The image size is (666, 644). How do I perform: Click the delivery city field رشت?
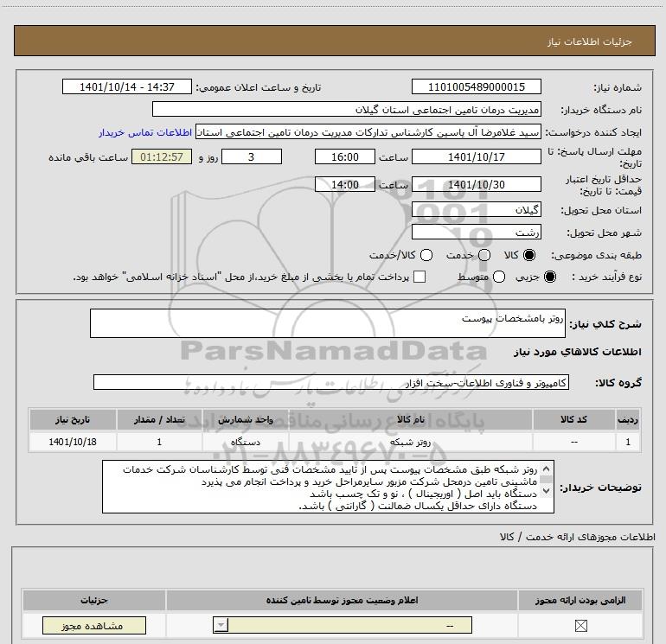(x=476, y=233)
